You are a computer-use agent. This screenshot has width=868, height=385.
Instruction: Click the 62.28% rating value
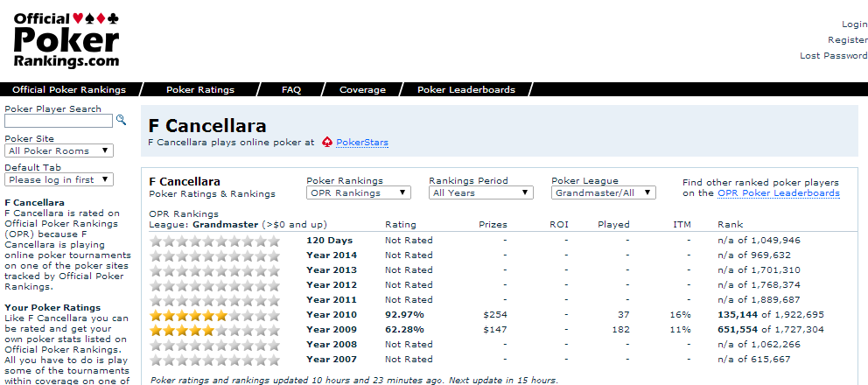[x=404, y=330]
